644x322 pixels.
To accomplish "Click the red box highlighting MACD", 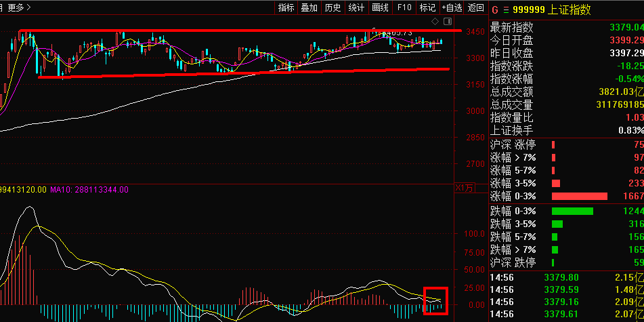I will 435,300.
